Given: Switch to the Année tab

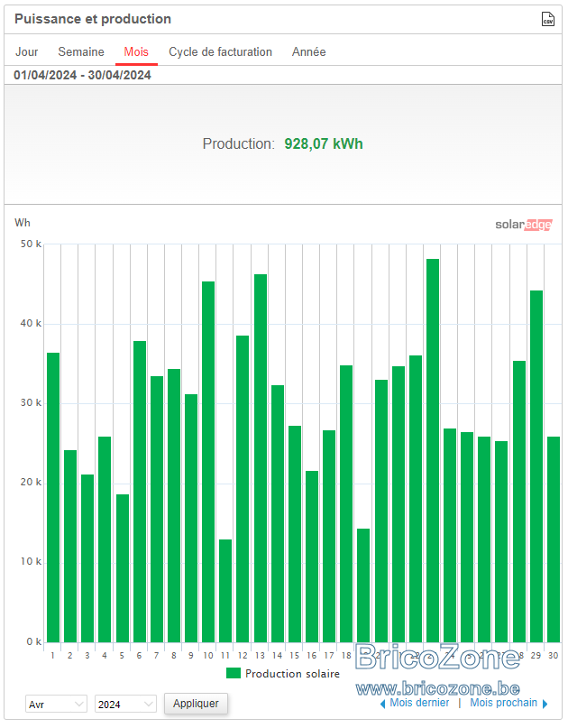Looking at the screenshot, I should (308, 51).
